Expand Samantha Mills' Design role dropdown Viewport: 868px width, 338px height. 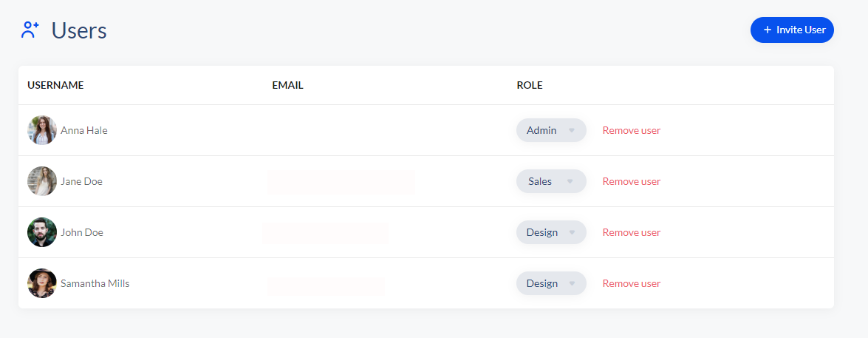(x=550, y=283)
